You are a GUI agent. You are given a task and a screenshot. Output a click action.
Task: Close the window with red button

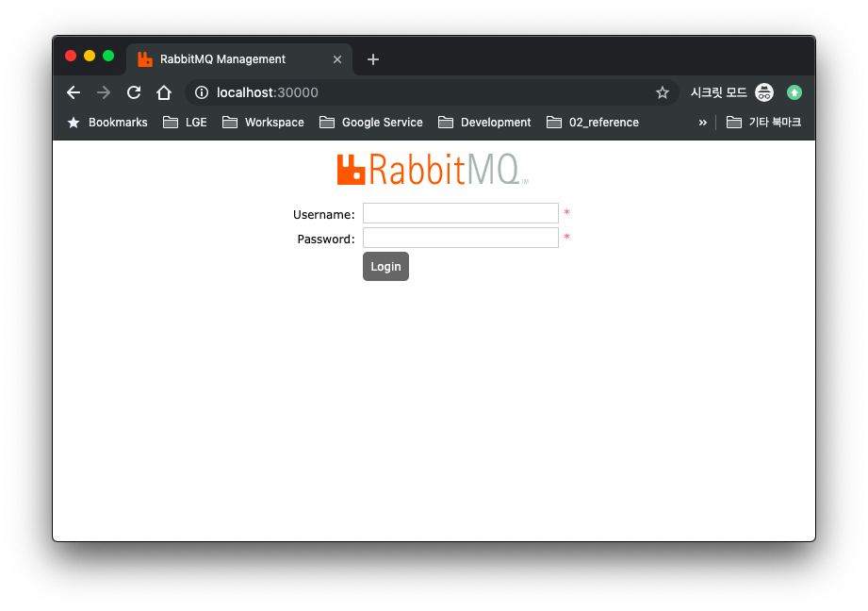pos(71,56)
